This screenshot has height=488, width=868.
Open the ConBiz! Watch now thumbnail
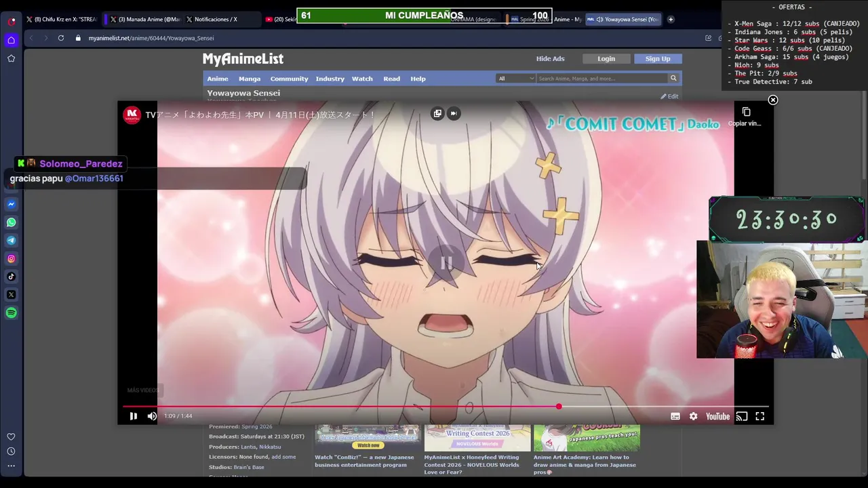pyautogui.click(x=368, y=438)
